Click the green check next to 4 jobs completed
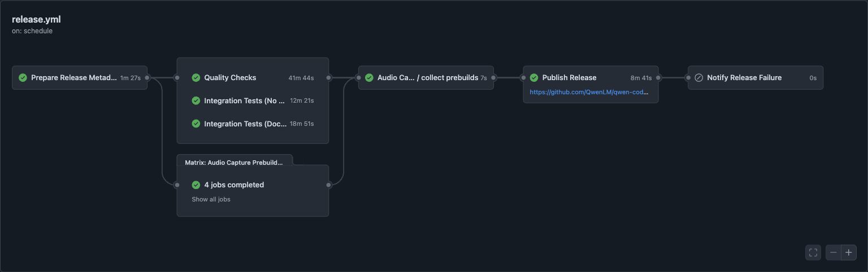The width and height of the screenshot is (868, 272). pos(196,185)
